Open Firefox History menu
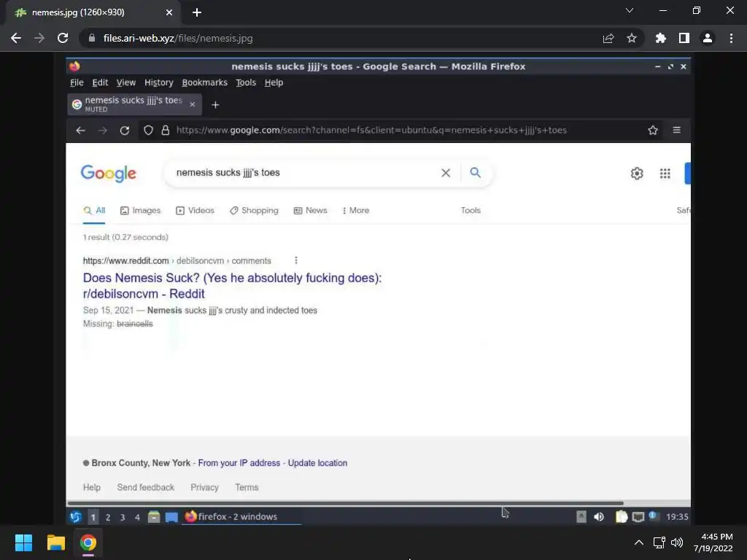This screenshot has height=560, width=747. pos(158,82)
